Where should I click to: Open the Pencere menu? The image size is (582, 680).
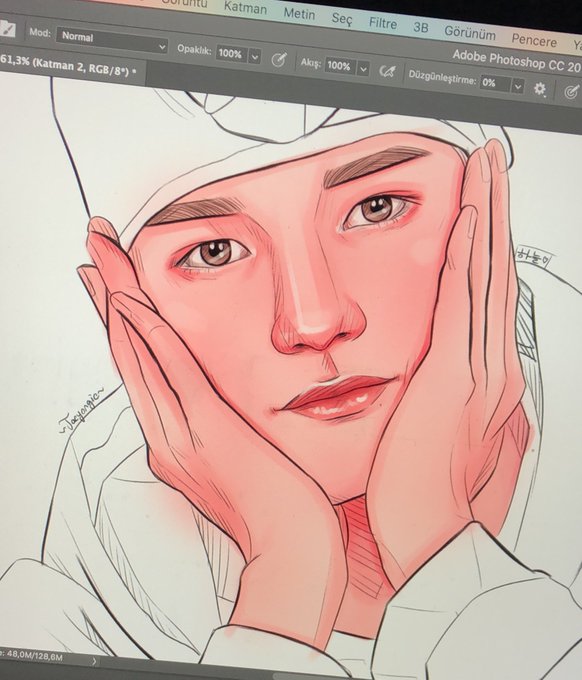tap(534, 40)
